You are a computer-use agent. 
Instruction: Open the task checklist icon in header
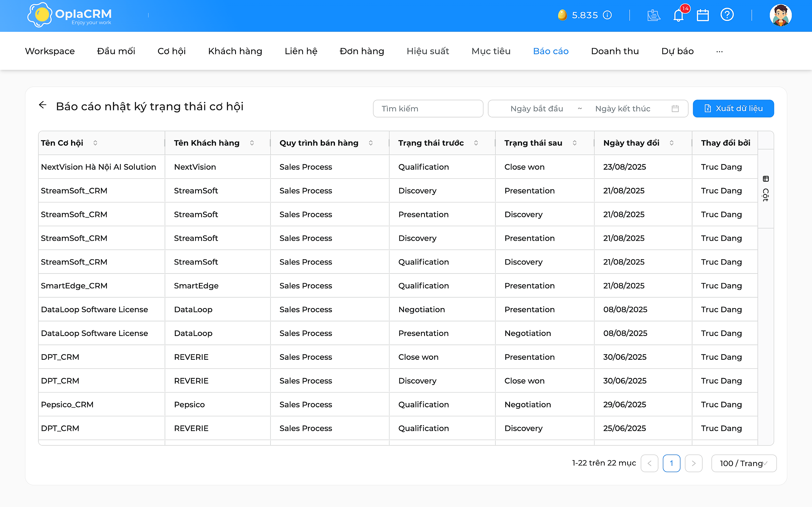pyautogui.click(x=653, y=15)
